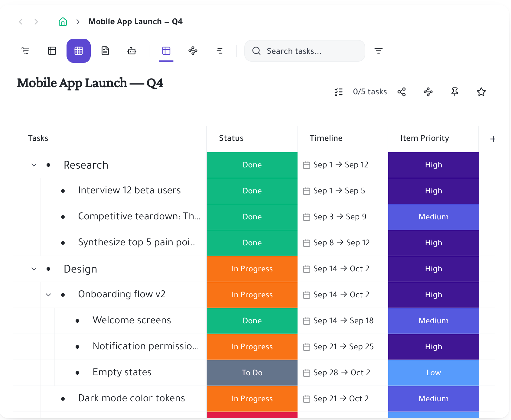Open the document view icon

[x=105, y=51]
